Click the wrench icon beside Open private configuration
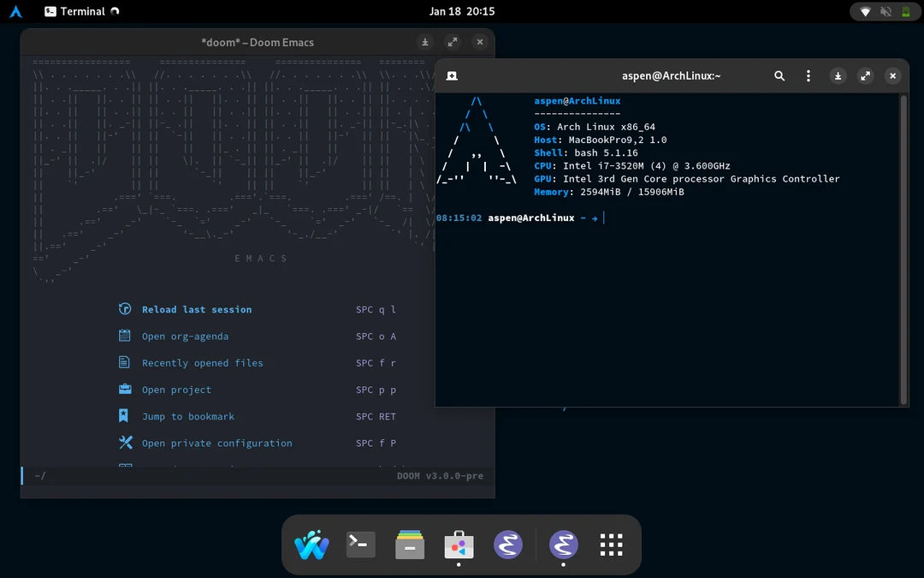Screen dimensions: 924x578 [x=125, y=443]
